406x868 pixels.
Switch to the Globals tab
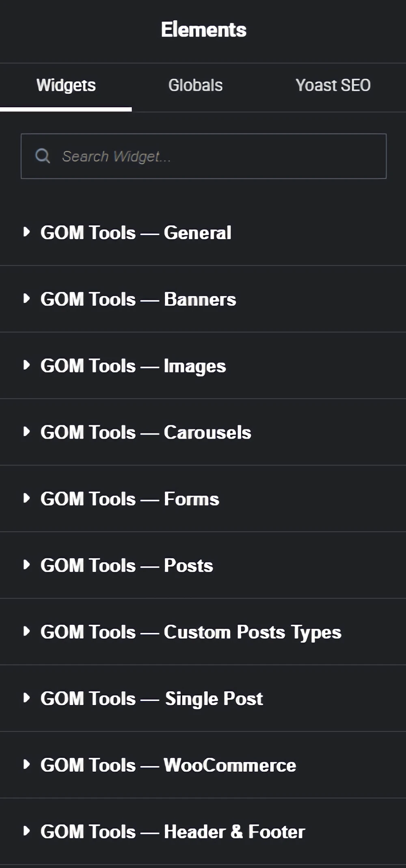195,85
